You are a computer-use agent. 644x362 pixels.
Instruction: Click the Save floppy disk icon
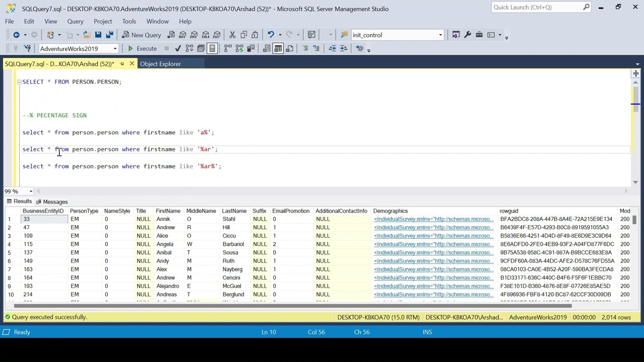point(98,35)
